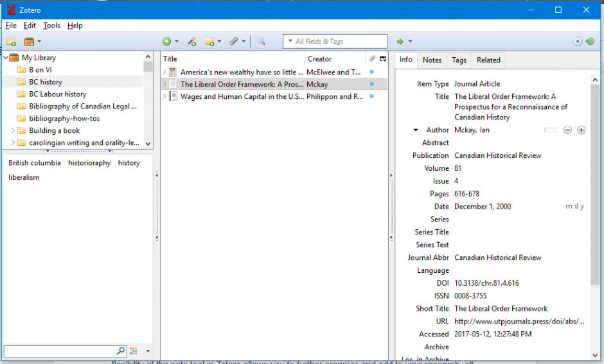
Task: Open the search mode dropdown in search box
Action: (290, 41)
